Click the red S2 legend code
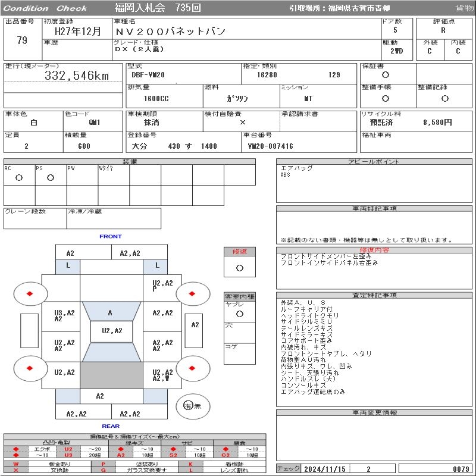This screenshot has height=476, width=476. point(173,455)
